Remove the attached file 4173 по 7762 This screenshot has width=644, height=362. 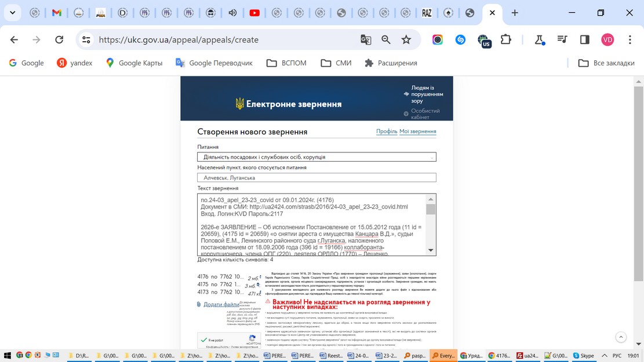259,292
